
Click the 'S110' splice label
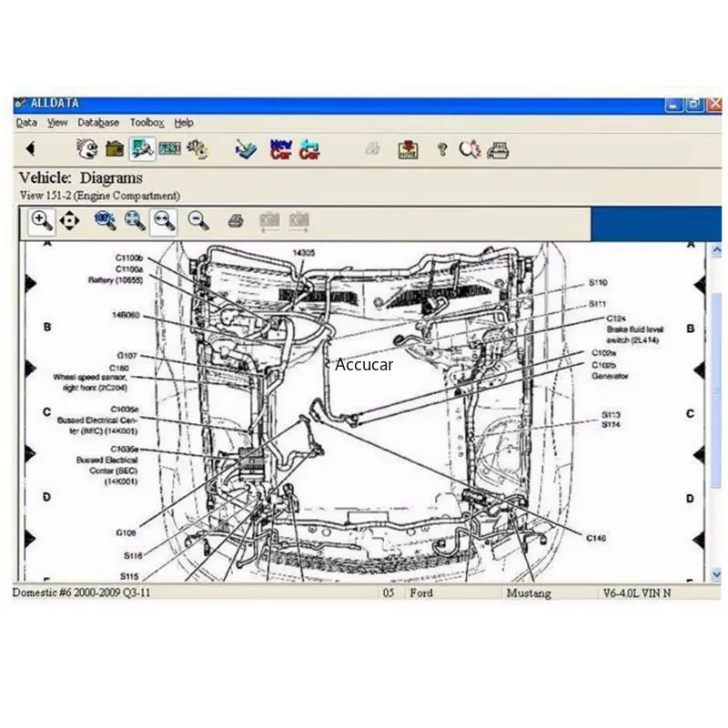pos(598,282)
